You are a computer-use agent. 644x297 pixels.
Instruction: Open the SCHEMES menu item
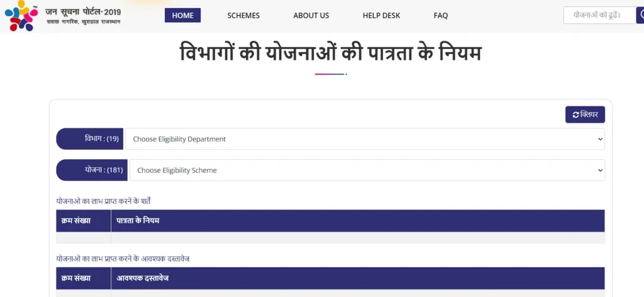[243, 16]
